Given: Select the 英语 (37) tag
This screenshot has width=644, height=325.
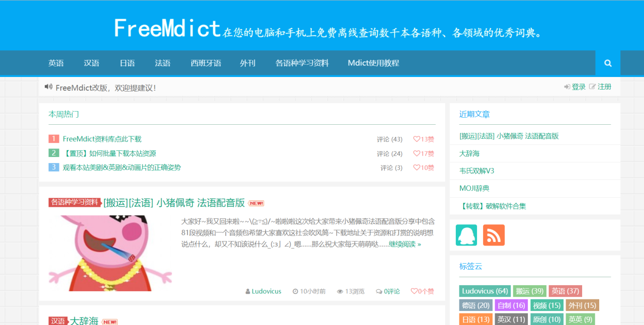Looking at the screenshot, I should tap(566, 291).
